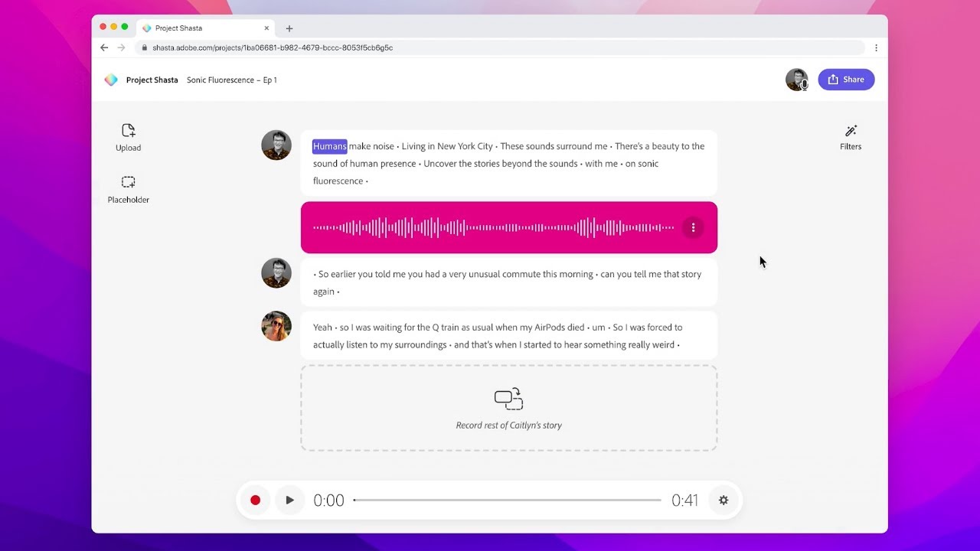This screenshot has width=980, height=551.
Task: Click the playback timeline progress bar
Action: [x=507, y=500]
